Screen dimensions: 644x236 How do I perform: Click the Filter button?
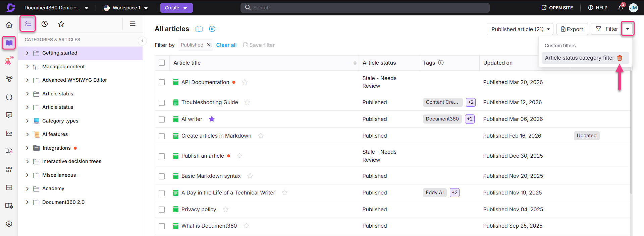606,29
